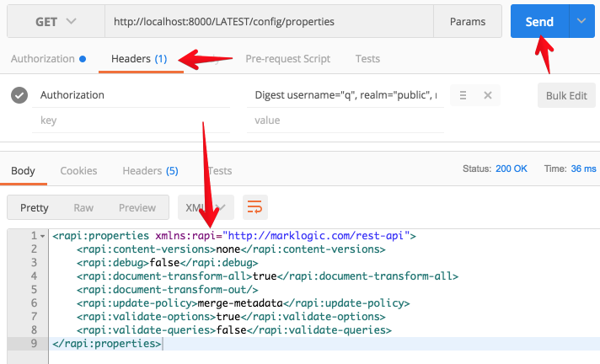Expand the Send options arrow
600x364 pixels.
pyautogui.click(x=581, y=21)
